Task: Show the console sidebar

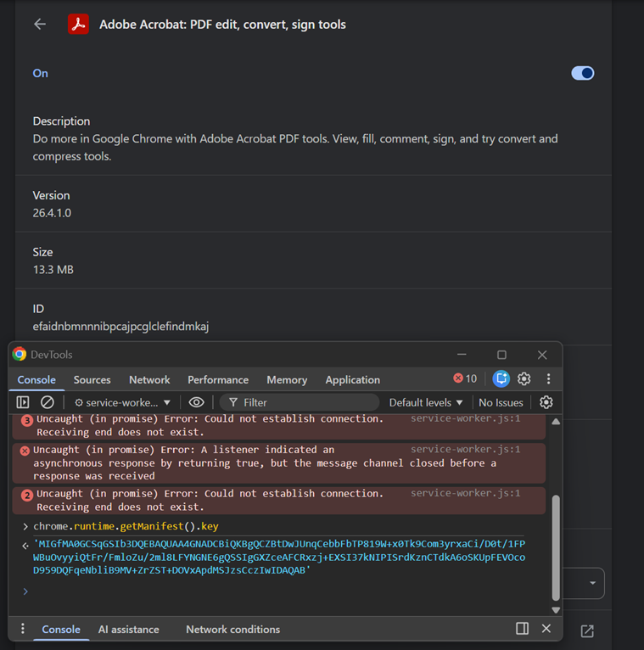Action: pyautogui.click(x=23, y=402)
